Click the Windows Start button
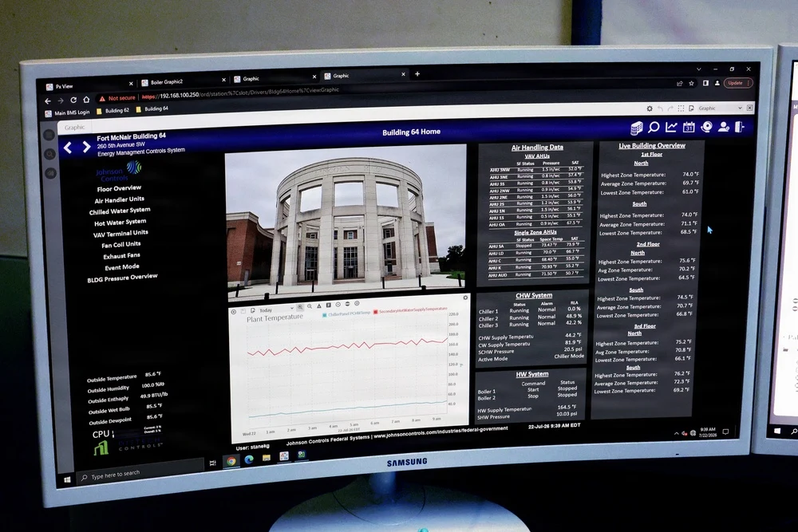Screen dimensions: 798x532 pos(67,479)
